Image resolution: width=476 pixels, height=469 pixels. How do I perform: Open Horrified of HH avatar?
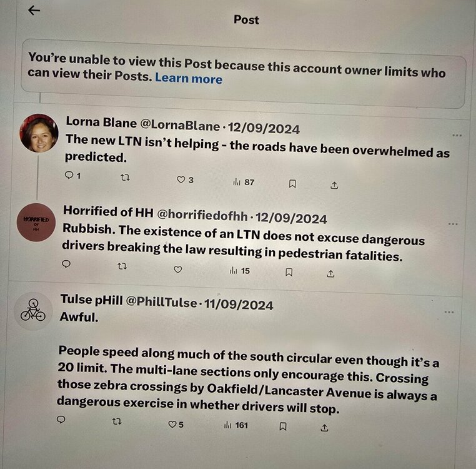click(x=36, y=223)
